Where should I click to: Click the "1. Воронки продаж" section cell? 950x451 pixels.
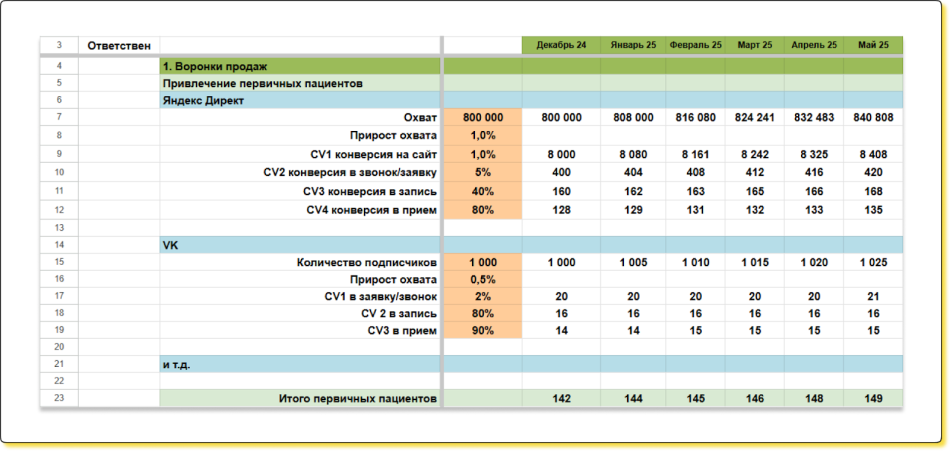point(299,66)
